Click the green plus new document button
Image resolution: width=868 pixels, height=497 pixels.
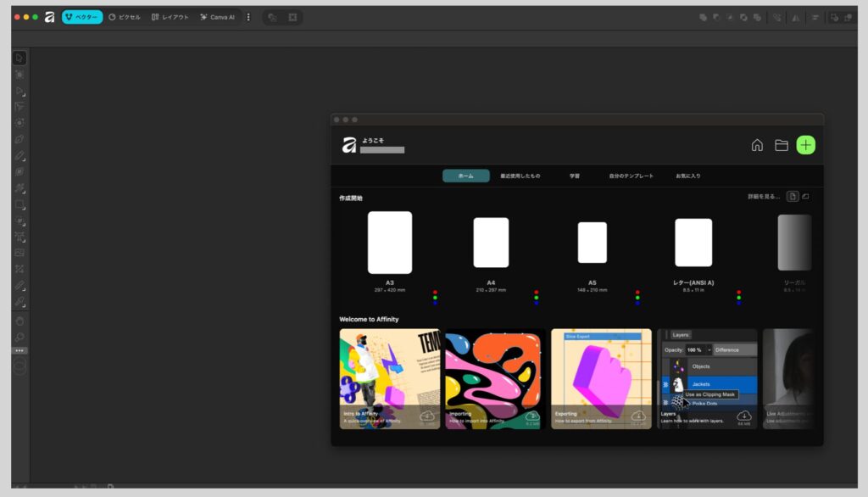pyautogui.click(x=805, y=145)
